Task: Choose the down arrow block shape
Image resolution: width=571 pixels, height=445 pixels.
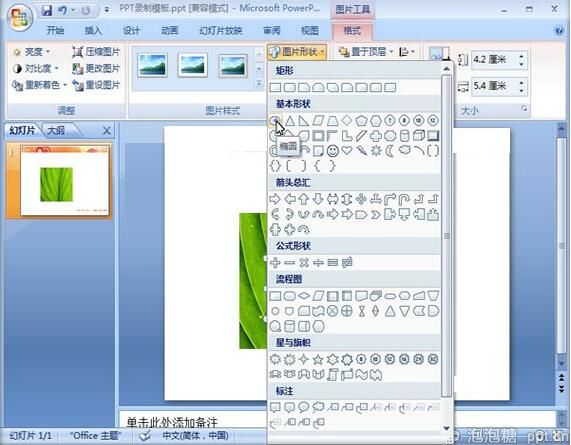Action: 318,199
